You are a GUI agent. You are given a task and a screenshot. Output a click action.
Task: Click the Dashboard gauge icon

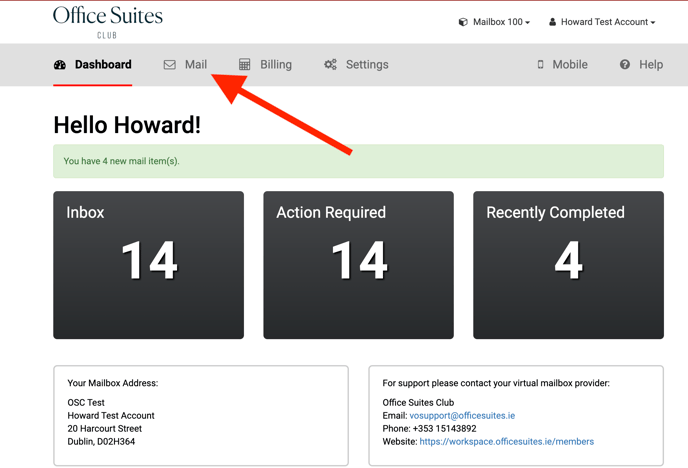(60, 65)
